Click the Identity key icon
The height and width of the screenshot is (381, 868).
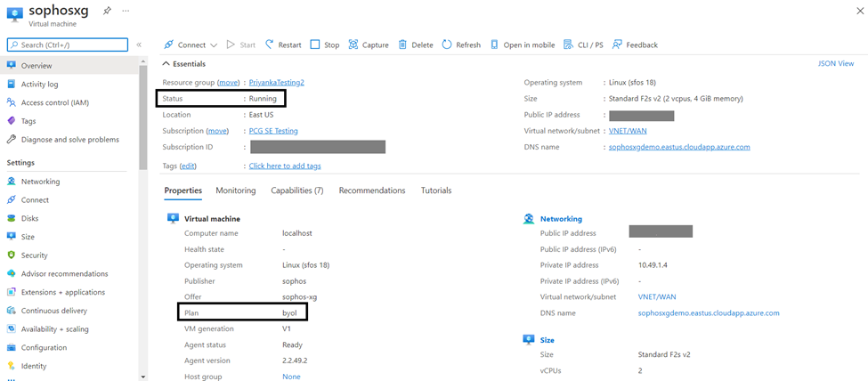pyautogui.click(x=11, y=366)
